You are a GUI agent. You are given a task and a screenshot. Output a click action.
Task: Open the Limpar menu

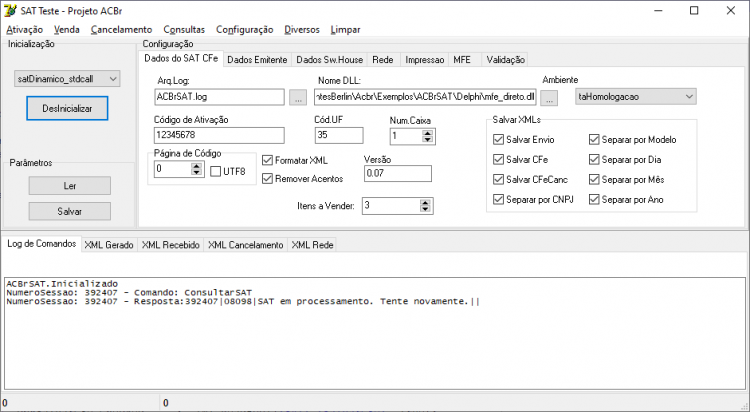[345, 30]
